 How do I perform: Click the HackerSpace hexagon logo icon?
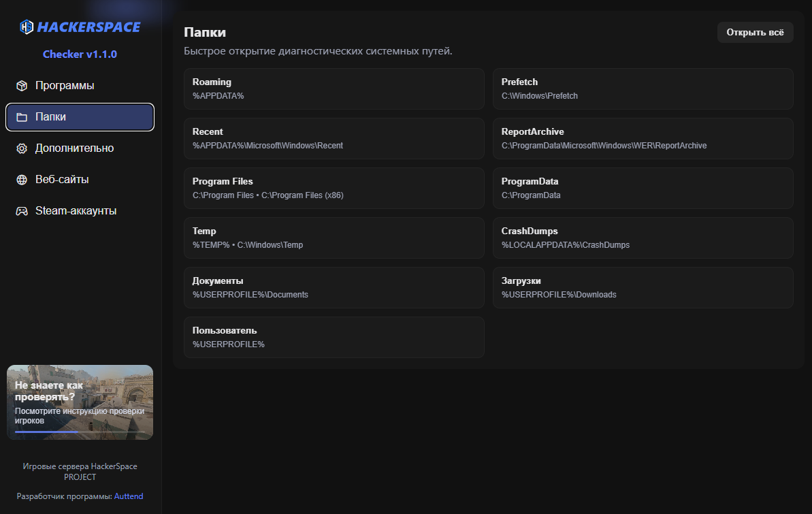click(27, 27)
